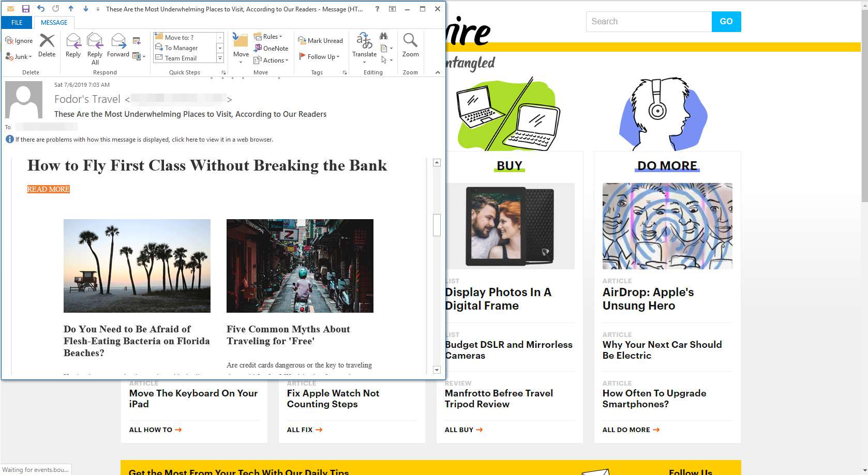The image size is (868, 475).
Task: Open the Junk dropdown menu
Action: tap(19, 57)
